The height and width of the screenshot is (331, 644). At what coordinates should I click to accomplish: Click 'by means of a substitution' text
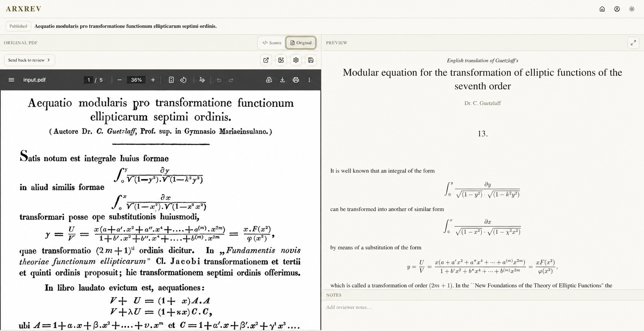[376, 247]
